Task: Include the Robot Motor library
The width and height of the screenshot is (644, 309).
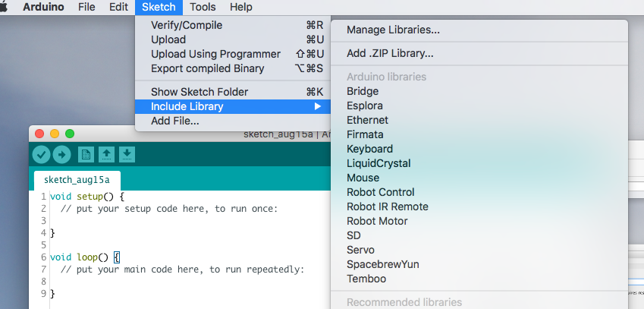Action: pyautogui.click(x=479, y=221)
